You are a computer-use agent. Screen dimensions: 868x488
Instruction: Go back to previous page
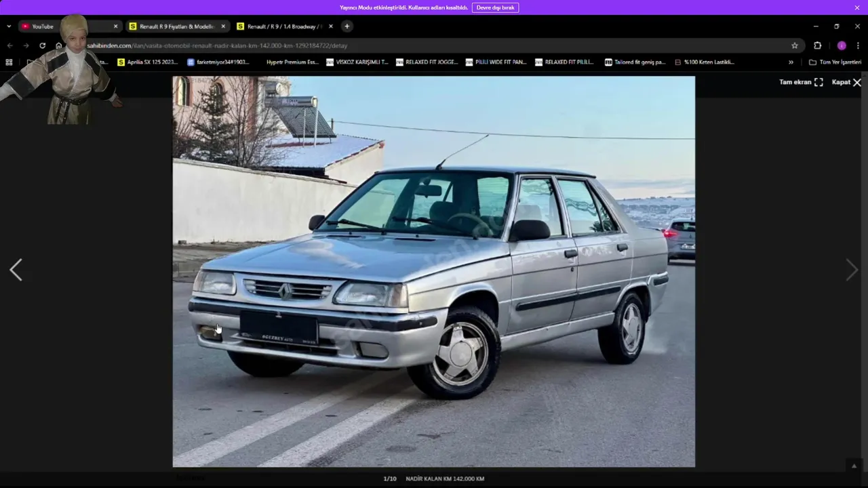9,45
